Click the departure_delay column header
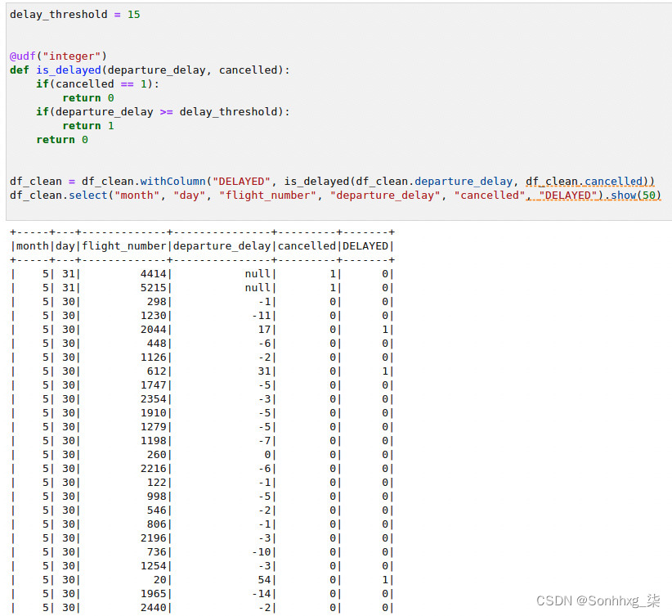Viewport: 672px width, 616px height. click(222, 246)
